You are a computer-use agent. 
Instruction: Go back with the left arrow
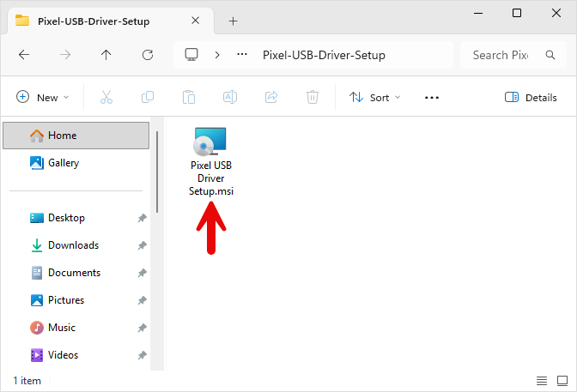[24, 55]
